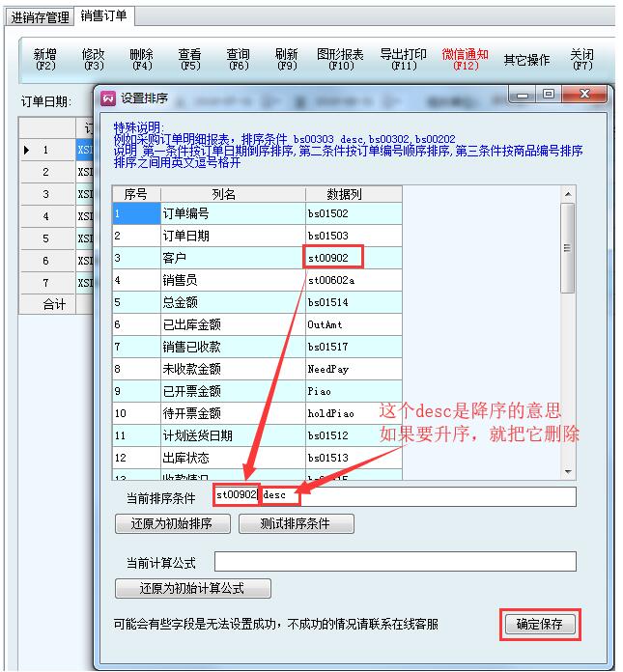Click the 确定保存 button
The width and height of the screenshot is (623, 672).
coord(539,625)
